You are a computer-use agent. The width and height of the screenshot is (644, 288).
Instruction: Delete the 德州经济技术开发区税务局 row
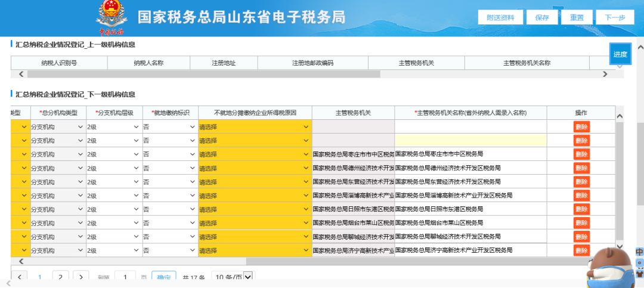click(581, 168)
